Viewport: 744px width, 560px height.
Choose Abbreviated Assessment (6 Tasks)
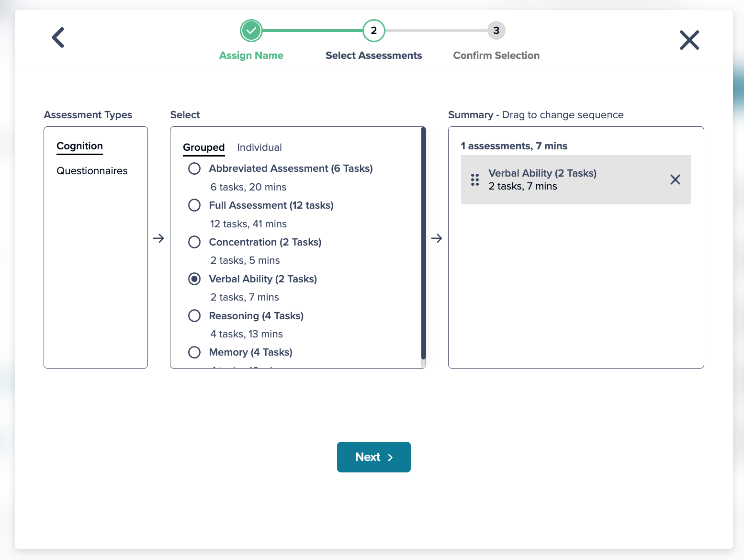point(194,168)
